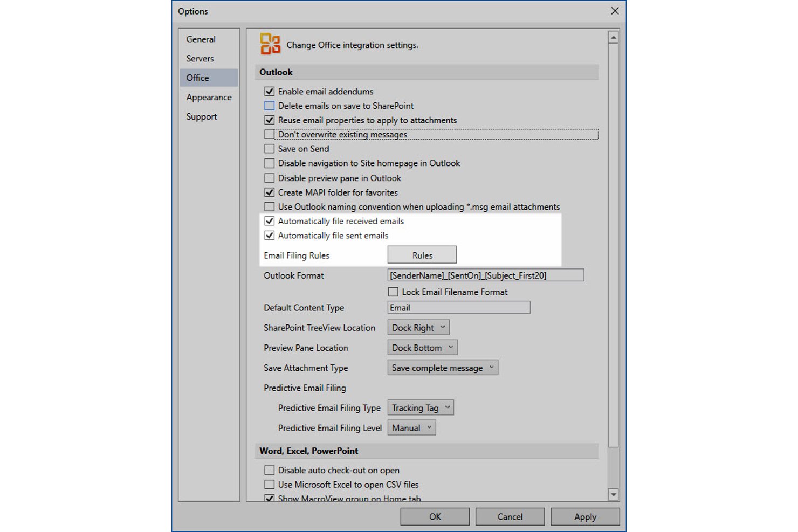798x532 pixels.
Task: Click into the Outlook Format field
Action: pyautogui.click(x=486, y=275)
